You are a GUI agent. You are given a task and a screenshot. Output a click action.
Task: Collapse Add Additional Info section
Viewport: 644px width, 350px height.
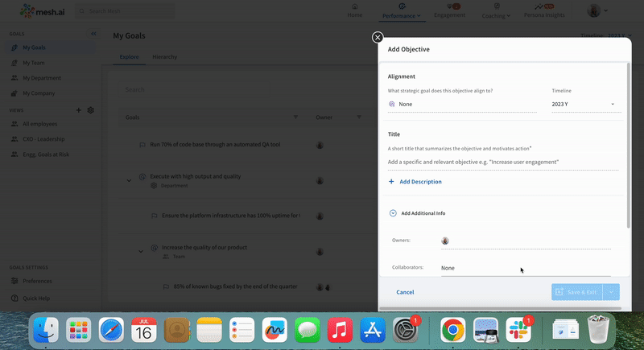pos(393,213)
